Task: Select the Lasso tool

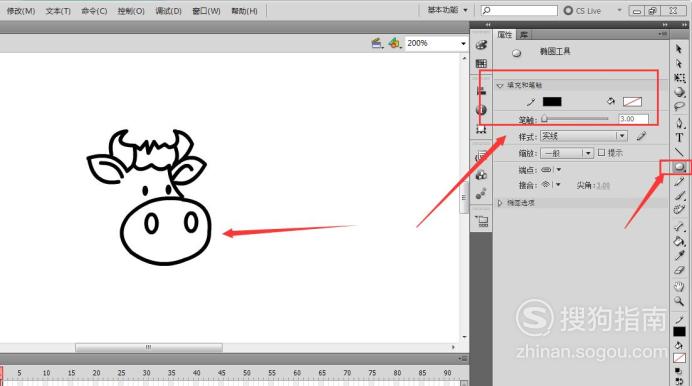Action: (679, 106)
